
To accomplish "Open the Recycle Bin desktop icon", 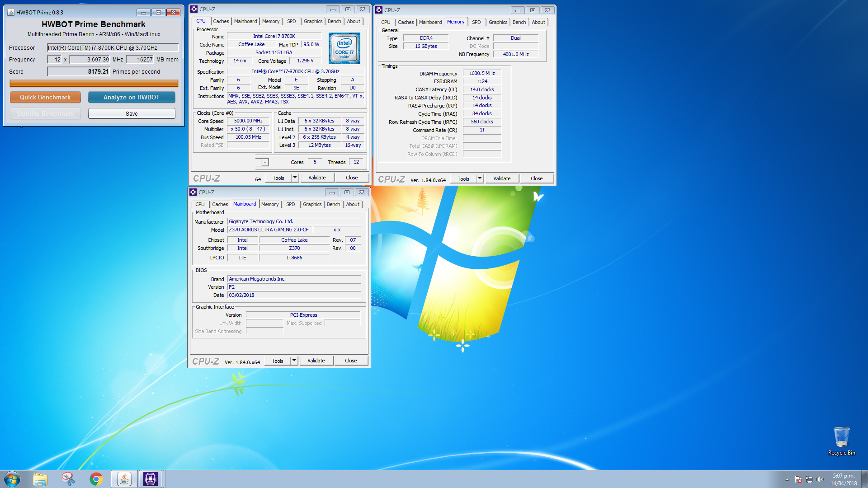I will click(x=841, y=441).
